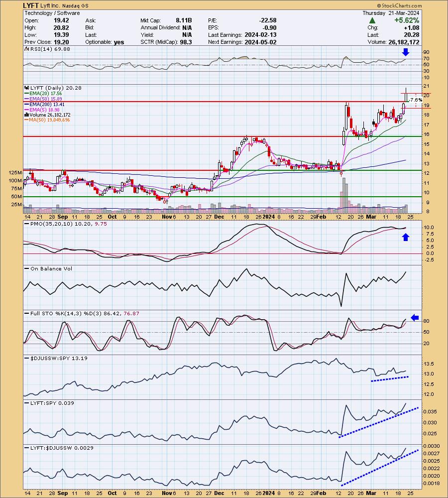Viewport: 448px width, 498px height.
Task: Click the Volume value 26,182,172 in header
Action: (404, 42)
